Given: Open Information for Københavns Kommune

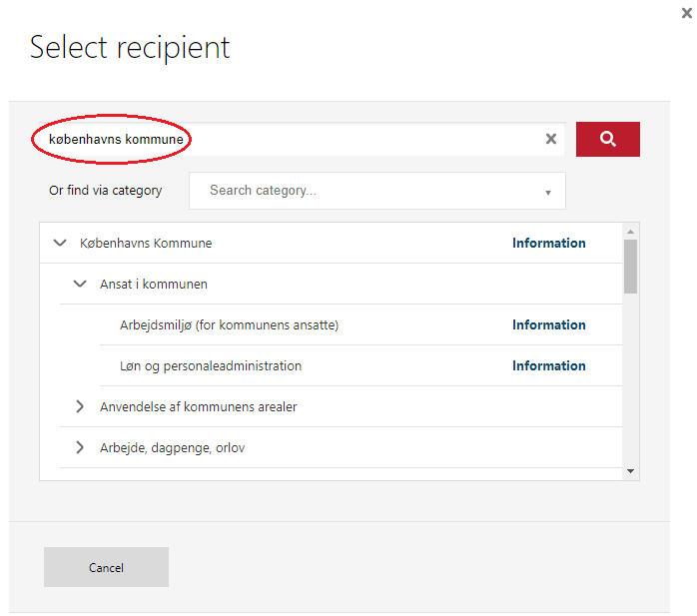Looking at the screenshot, I should 549,244.
